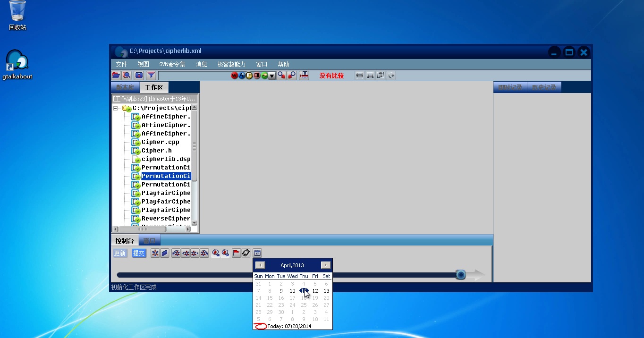The width and height of the screenshot is (644, 338).
Task: Click the blue box icon with red arrows
Action: pyautogui.click(x=139, y=75)
